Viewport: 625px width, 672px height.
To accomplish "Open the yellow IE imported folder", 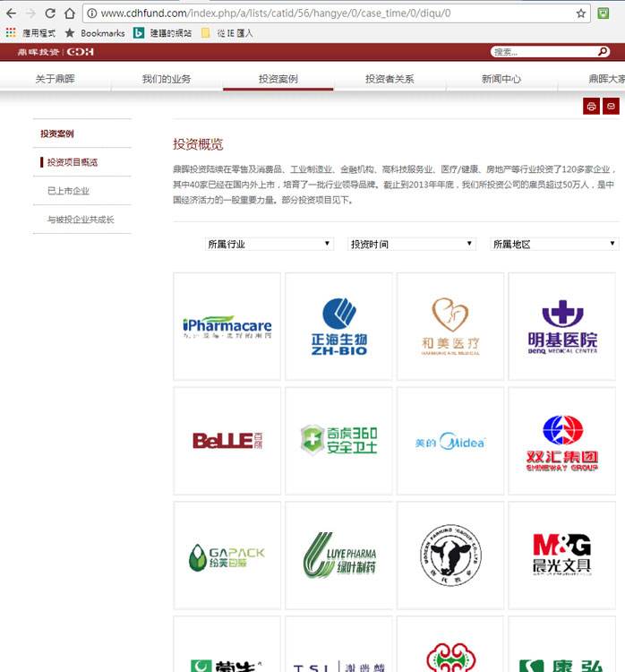I will (206, 32).
